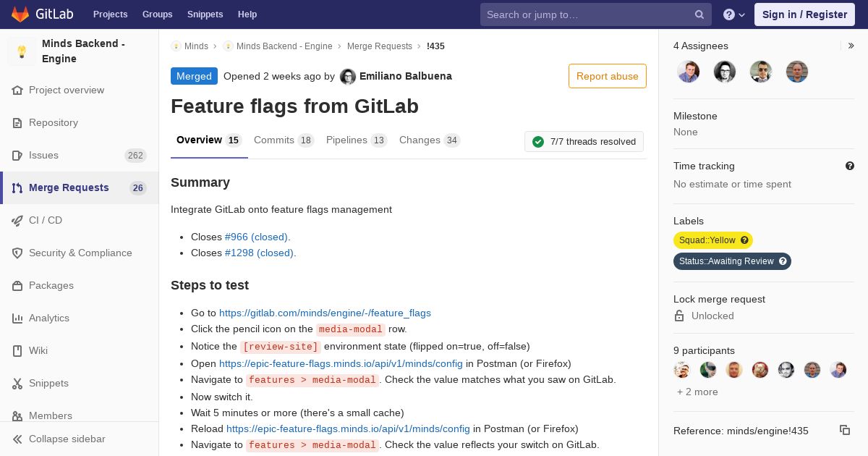This screenshot has width=868, height=456.
Task: Click the Report abuse button
Action: tap(608, 76)
